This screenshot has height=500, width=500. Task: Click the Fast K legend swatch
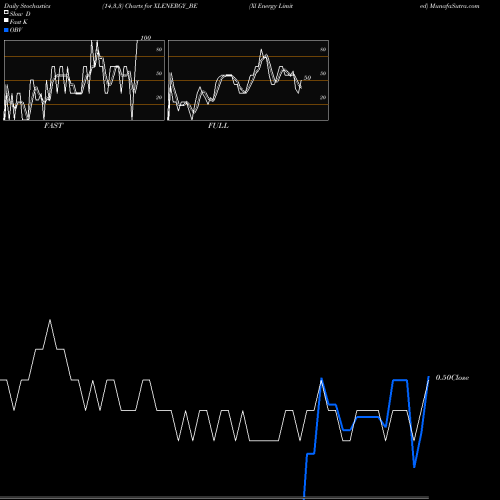click(6, 21)
